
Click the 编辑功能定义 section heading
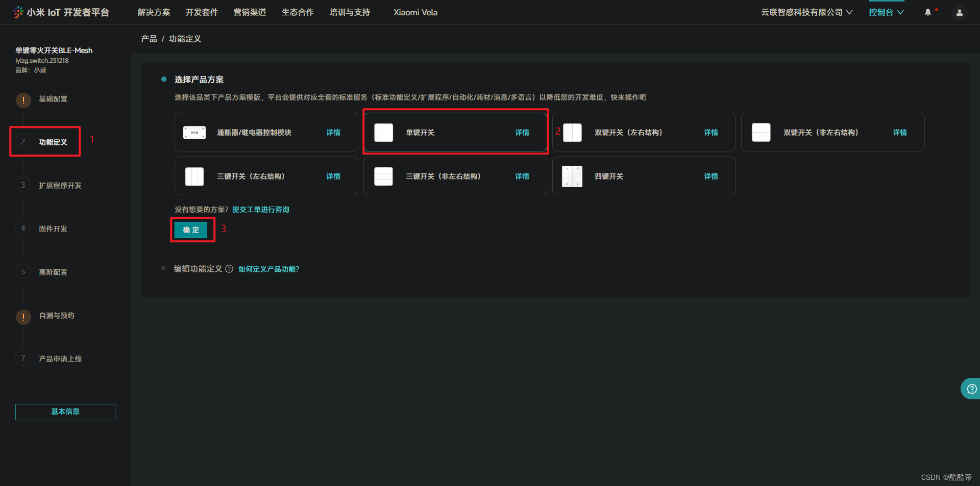coord(198,269)
